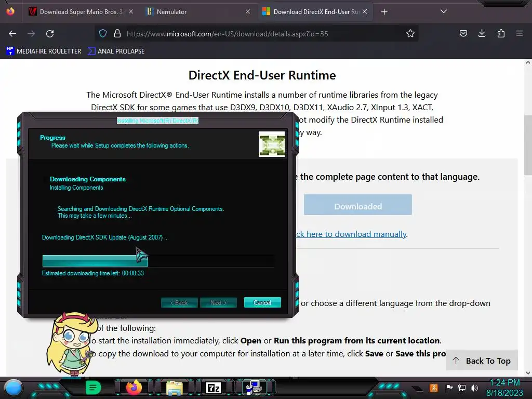Cancel the DirectX setup
The height and width of the screenshot is (399, 532).
click(x=262, y=303)
